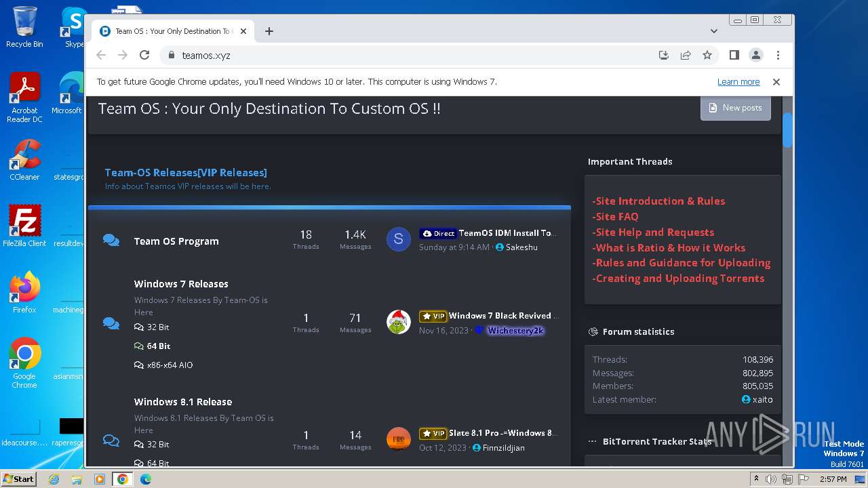Image resolution: width=868 pixels, height=488 pixels.
Task: Click the browser back arrow
Action: pos(101,55)
